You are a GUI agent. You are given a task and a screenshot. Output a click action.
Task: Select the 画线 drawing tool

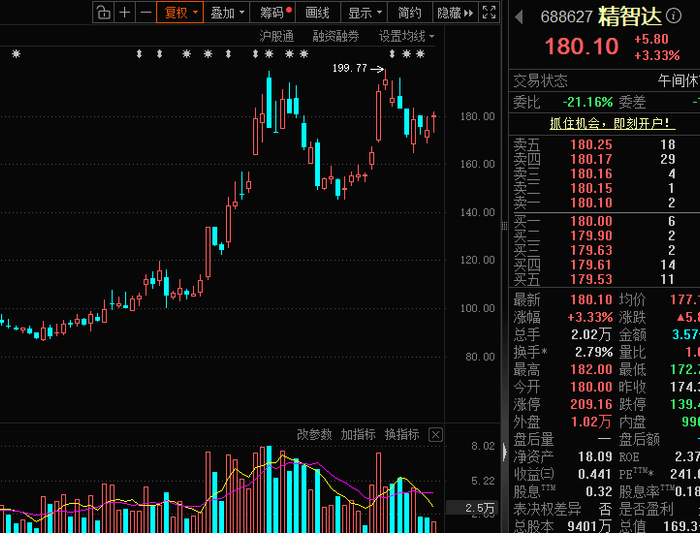317,12
